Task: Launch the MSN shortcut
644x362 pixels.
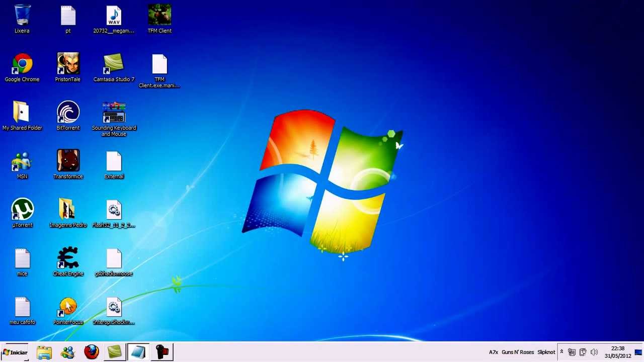Action: pyautogui.click(x=22, y=165)
